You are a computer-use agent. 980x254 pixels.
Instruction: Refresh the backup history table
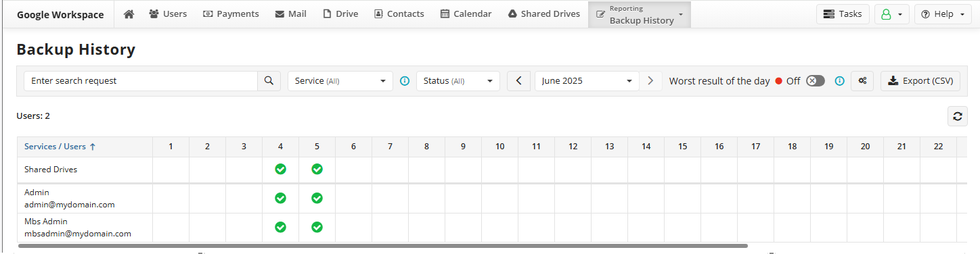(957, 116)
